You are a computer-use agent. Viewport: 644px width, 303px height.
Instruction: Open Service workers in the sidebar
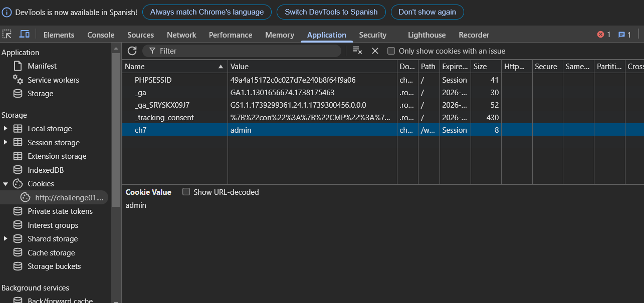[x=53, y=80]
